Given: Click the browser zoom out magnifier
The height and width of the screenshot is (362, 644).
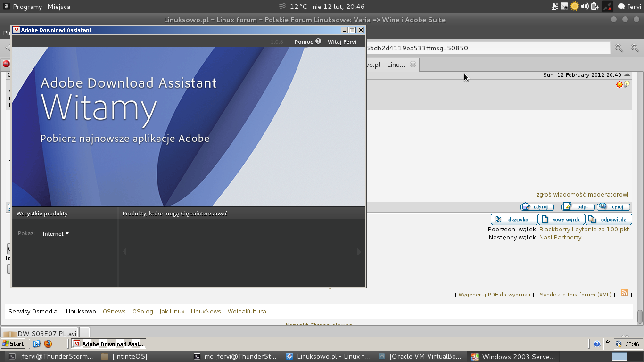Looking at the screenshot, I should pyautogui.click(x=619, y=48).
